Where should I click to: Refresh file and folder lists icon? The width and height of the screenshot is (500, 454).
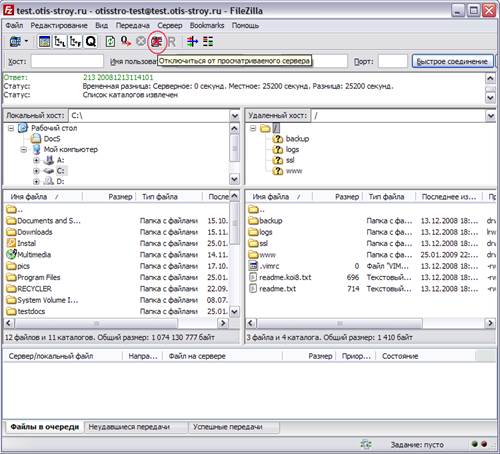[110, 42]
